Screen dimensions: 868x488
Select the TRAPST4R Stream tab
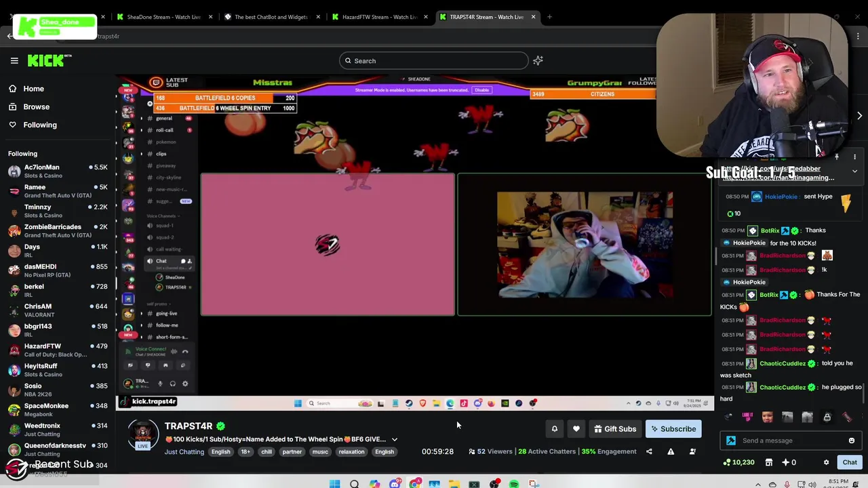[487, 17]
